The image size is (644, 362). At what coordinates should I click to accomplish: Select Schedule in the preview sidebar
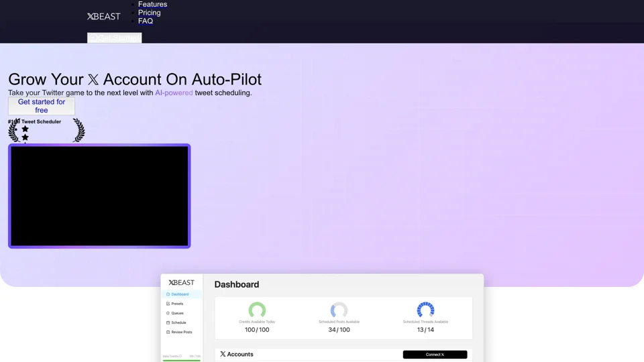(178, 322)
